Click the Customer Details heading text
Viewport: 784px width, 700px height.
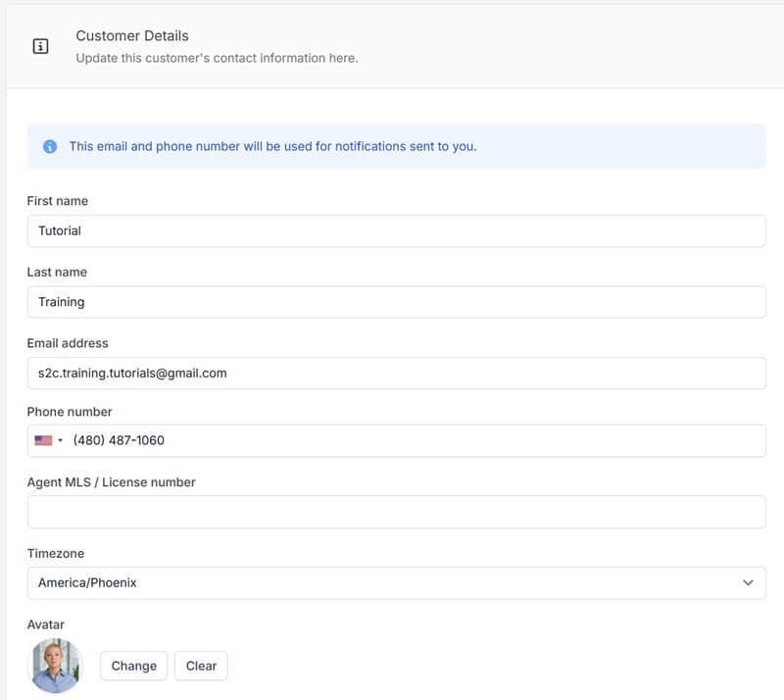132,35
